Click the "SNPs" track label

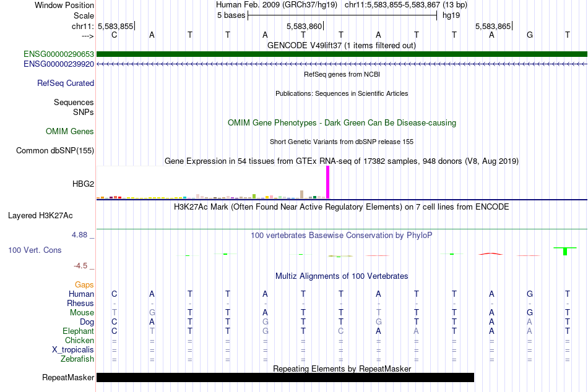coord(84,112)
